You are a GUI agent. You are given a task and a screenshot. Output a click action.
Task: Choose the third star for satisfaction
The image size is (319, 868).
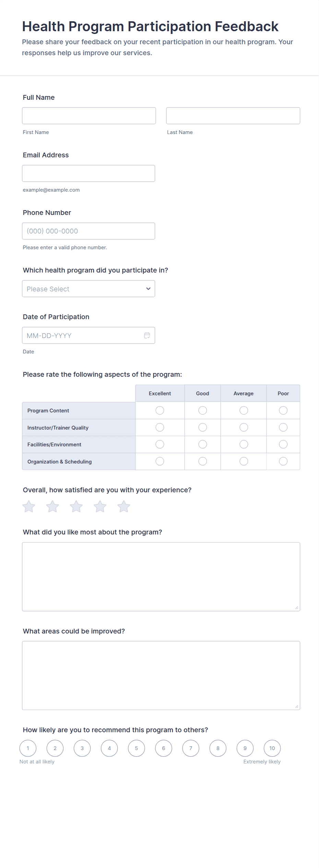[76, 506]
